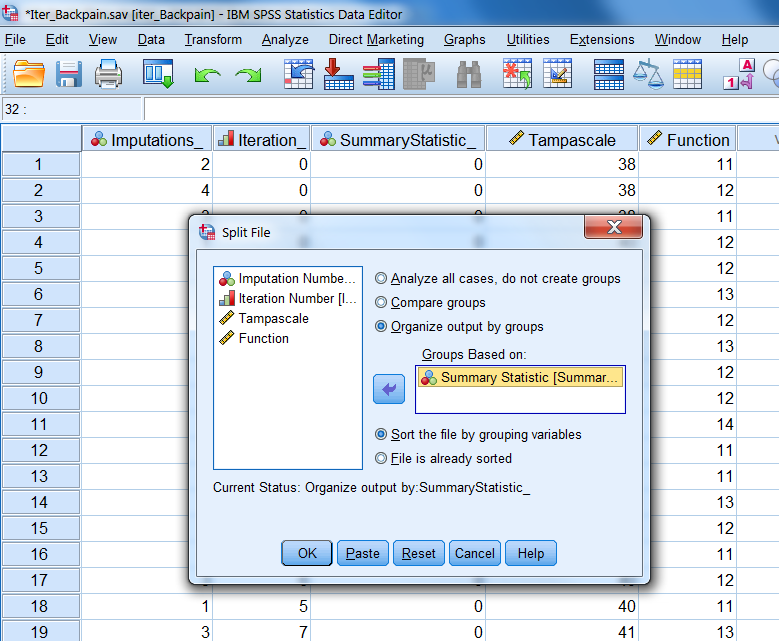Image resolution: width=779 pixels, height=641 pixels.
Task: Select File is already sorted option
Action: (x=381, y=459)
